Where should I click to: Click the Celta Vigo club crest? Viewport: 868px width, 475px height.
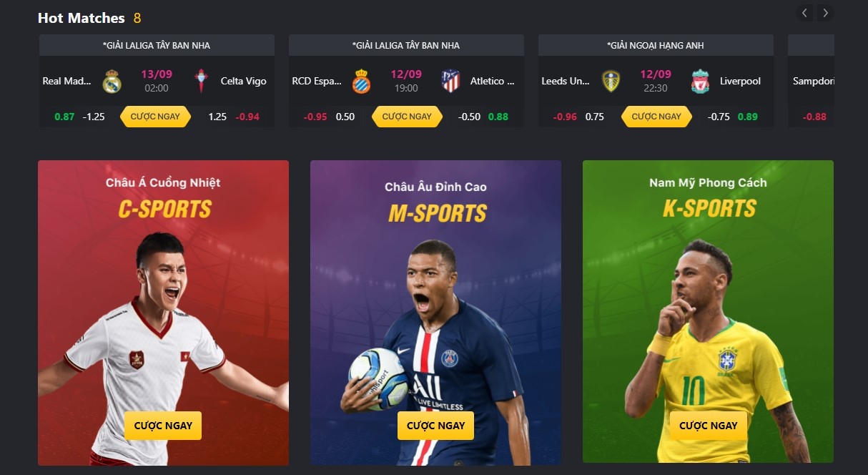click(x=202, y=82)
